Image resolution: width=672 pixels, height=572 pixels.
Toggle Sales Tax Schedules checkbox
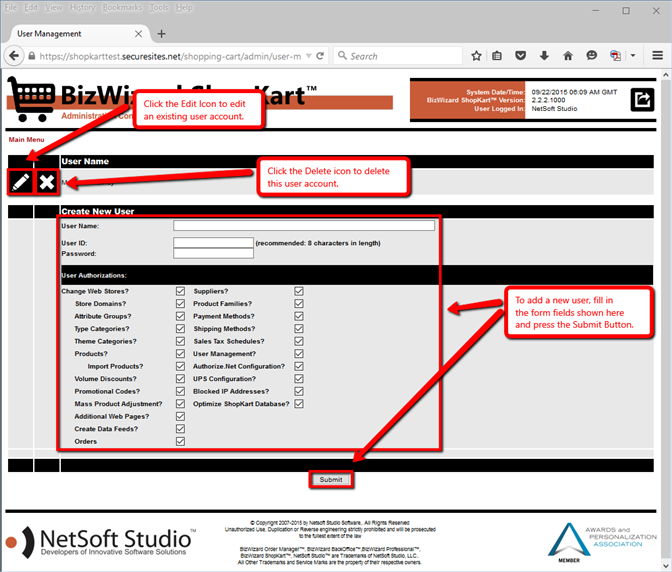click(x=299, y=341)
